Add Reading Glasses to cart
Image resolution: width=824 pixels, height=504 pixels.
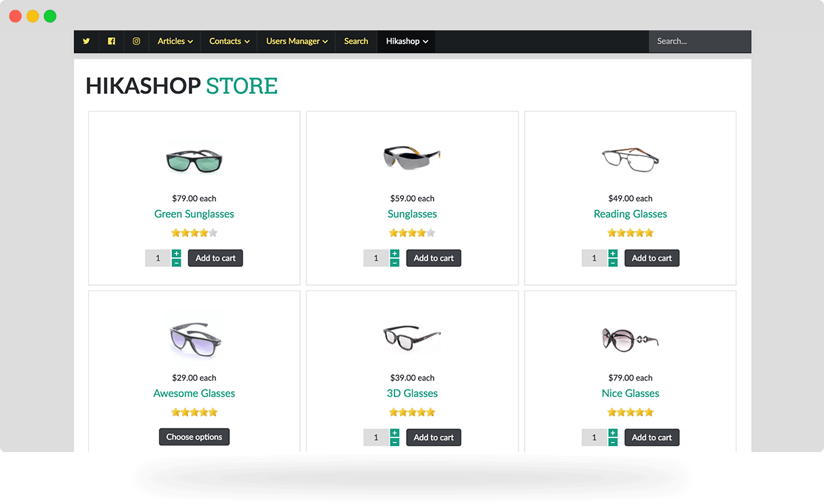tap(652, 258)
